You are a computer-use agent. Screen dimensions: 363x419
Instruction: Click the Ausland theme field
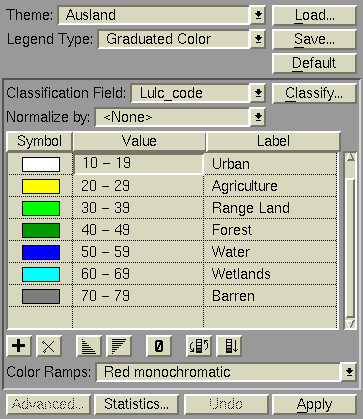(154, 15)
